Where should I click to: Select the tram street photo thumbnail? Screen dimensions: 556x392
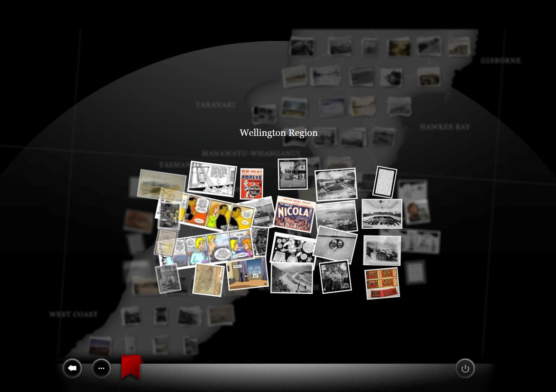(x=292, y=174)
